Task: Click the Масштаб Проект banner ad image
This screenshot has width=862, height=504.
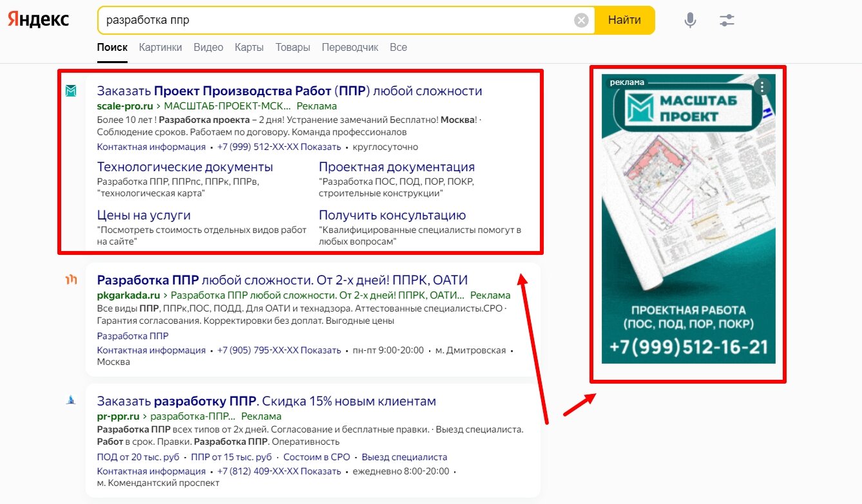Action: 689,219
